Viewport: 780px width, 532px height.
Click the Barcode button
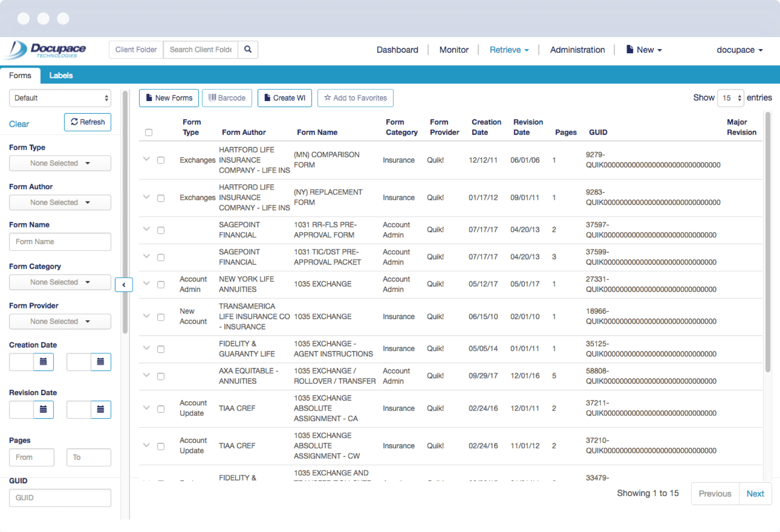(x=227, y=98)
